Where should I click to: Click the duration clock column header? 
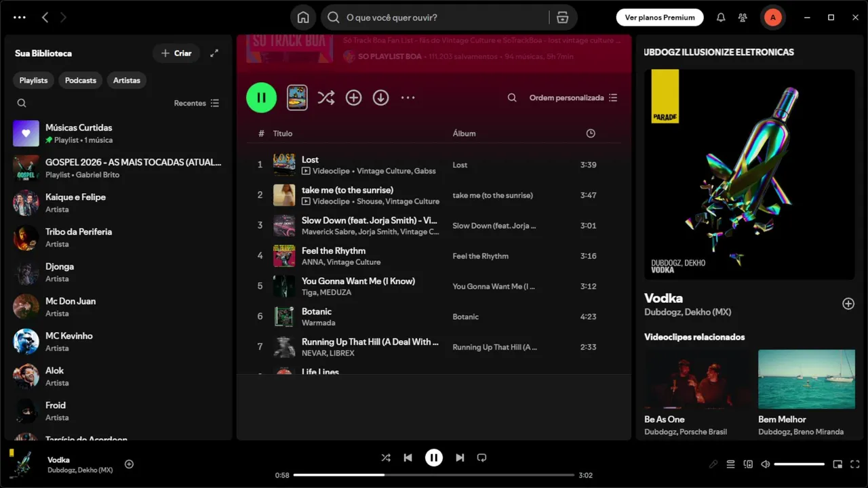click(x=591, y=134)
